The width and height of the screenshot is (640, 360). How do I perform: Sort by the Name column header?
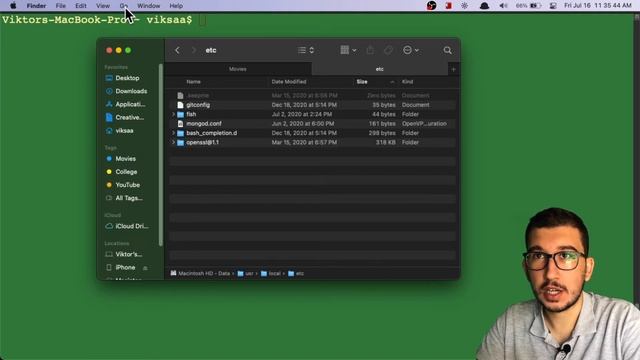tap(193, 82)
